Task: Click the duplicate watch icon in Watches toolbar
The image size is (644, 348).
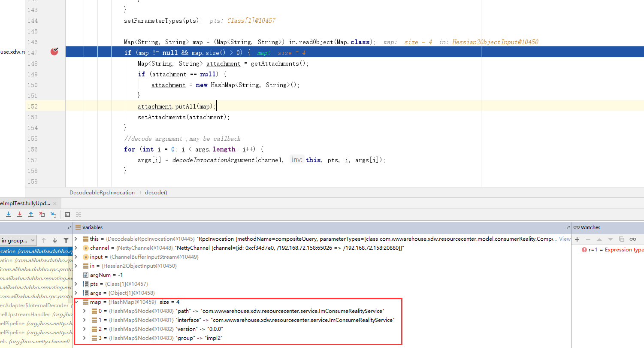Action: point(622,239)
